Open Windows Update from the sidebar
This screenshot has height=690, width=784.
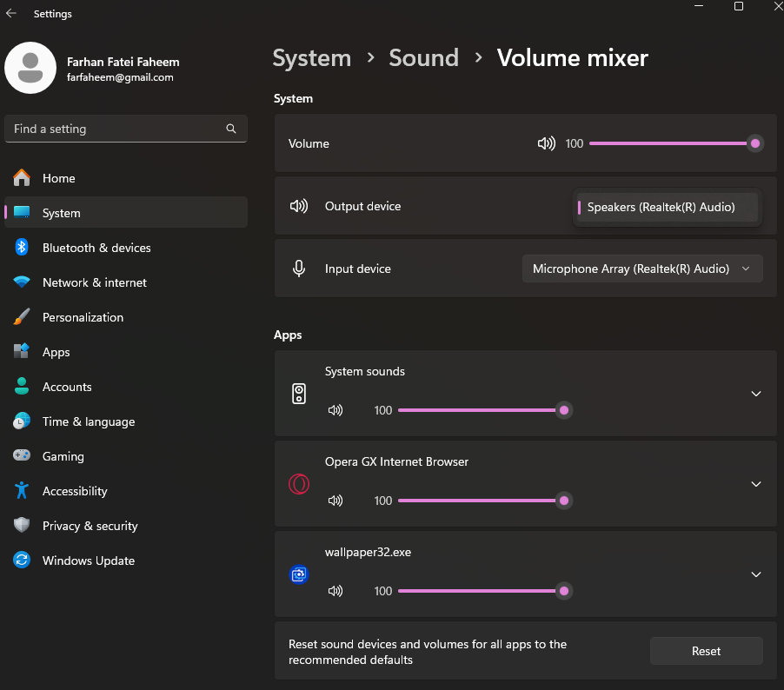click(88, 561)
